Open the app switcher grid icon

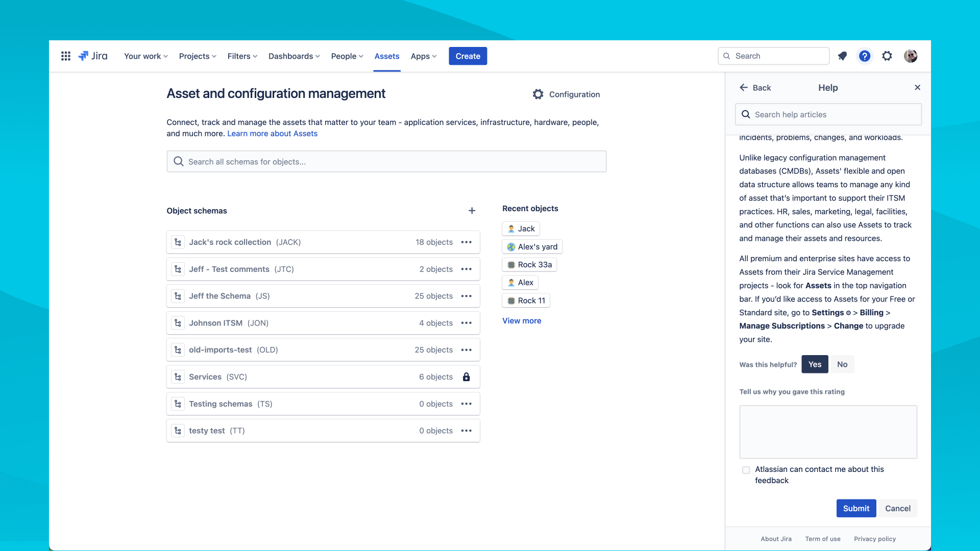click(x=65, y=56)
